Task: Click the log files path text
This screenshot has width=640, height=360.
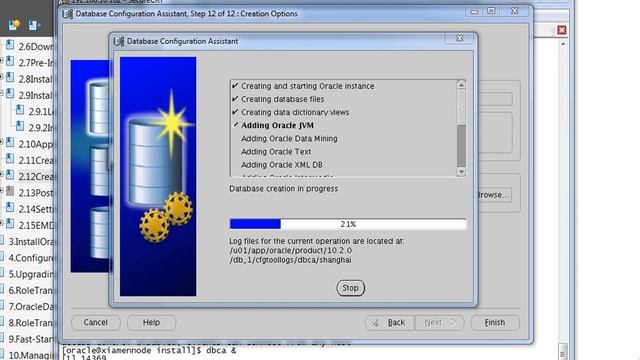Action: coord(291,255)
